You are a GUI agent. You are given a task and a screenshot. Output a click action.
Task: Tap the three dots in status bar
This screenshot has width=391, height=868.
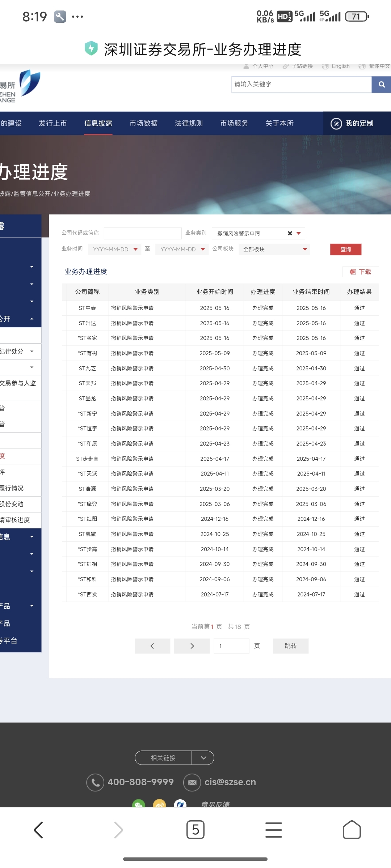[77, 17]
